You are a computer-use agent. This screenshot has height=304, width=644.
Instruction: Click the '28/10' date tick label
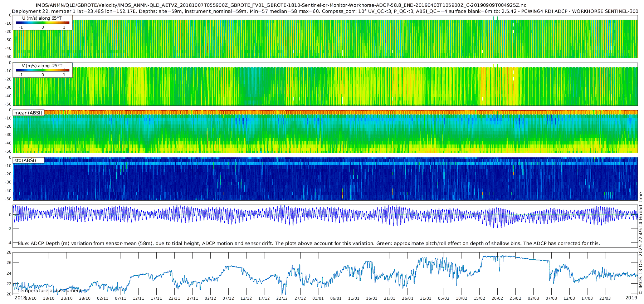(85, 298)
